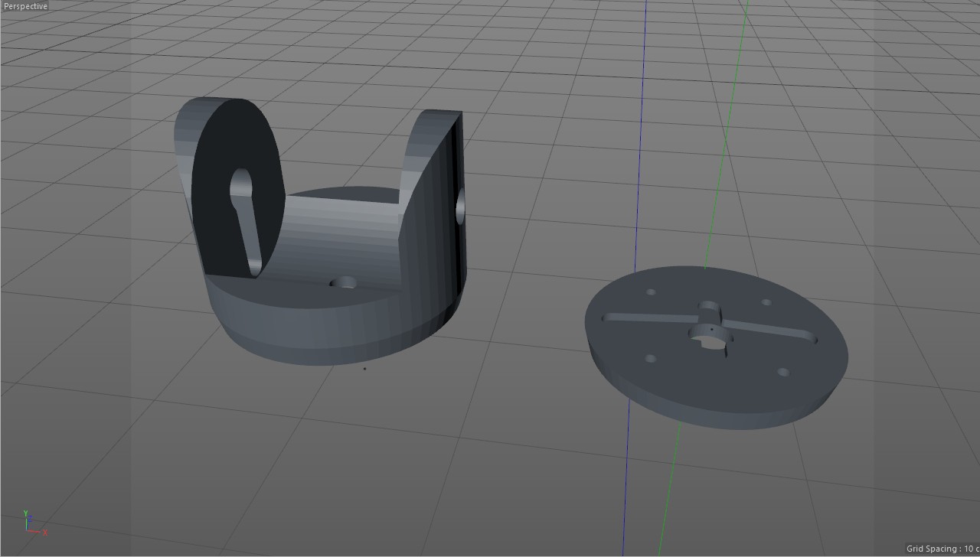Screen dimensions: 980x557
Task: Select the keyhole slot on the bracket's left arm
Action: (x=245, y=218)
